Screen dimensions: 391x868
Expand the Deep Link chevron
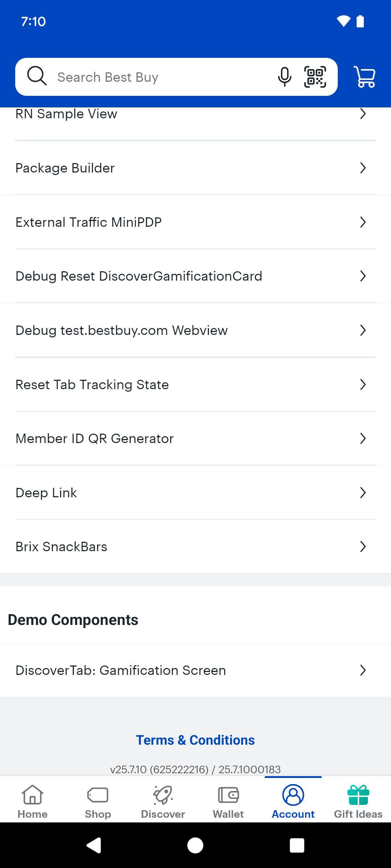tap(363, 493)
